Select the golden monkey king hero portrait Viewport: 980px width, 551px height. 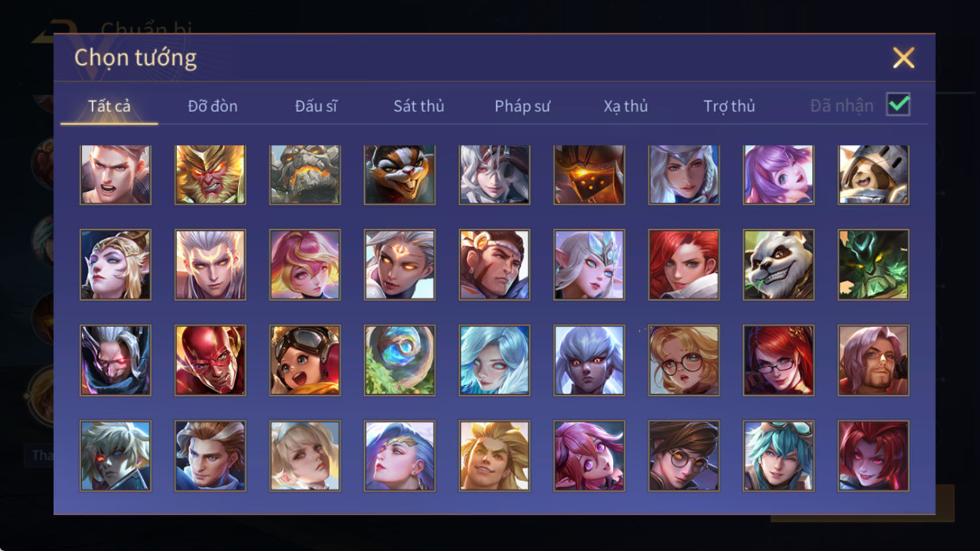pos(210,174)
